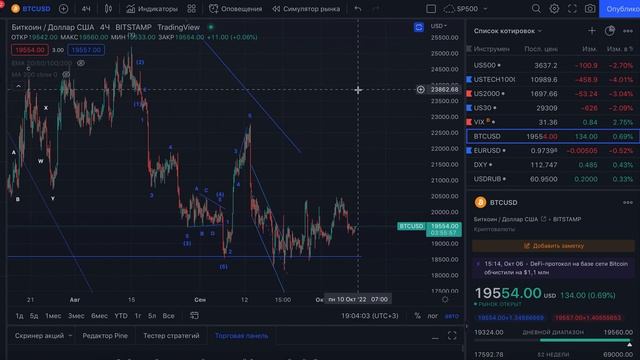Open chart settings gear icon

(x=554, y=9)
